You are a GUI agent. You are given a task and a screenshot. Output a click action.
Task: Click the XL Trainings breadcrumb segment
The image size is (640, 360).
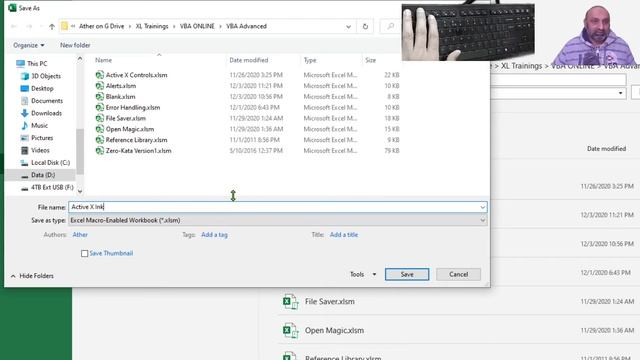point(152,26)
